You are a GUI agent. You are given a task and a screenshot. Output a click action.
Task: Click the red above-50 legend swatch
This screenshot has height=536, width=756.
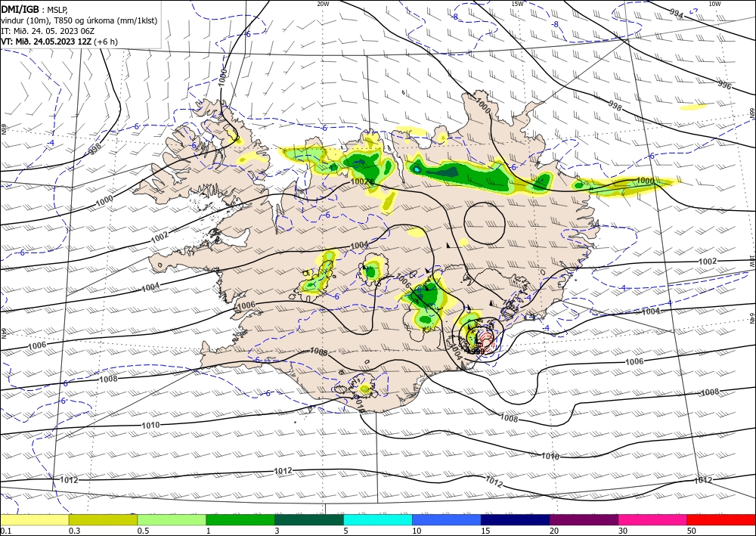(721, 519)
